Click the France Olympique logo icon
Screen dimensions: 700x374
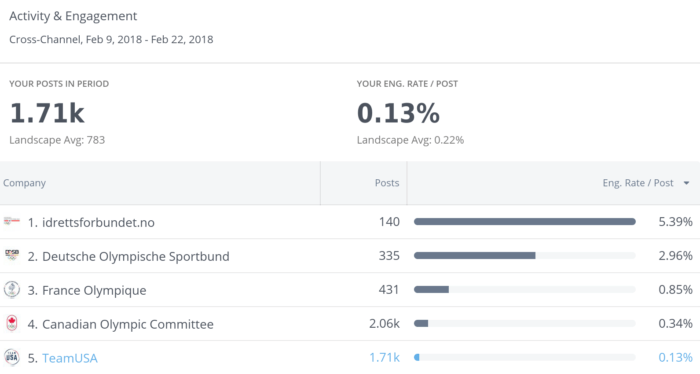click(12, 289)
